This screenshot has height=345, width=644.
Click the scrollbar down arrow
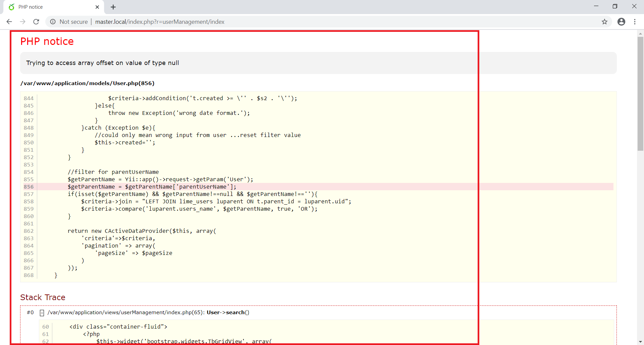tap(640, 342)
